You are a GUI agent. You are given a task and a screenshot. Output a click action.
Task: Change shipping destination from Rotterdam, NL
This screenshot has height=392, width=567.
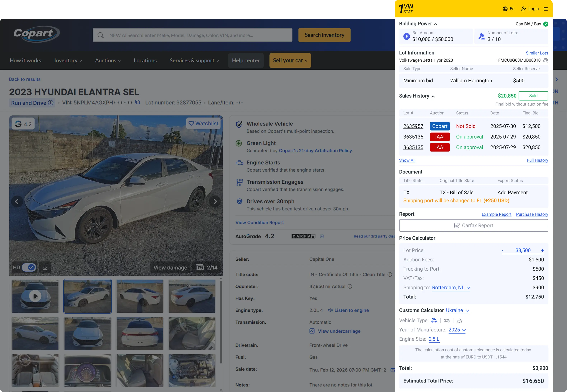(451, 288)
